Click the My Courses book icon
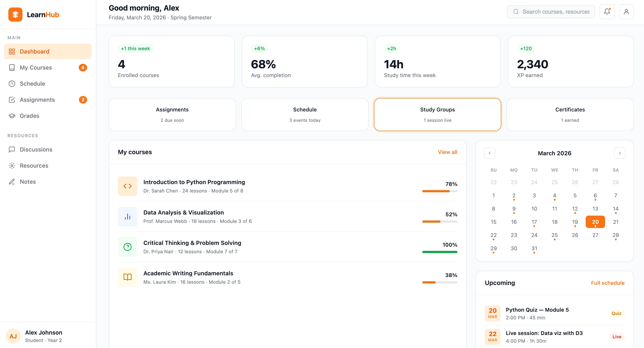The height and width of the screenshot is (348, 644). pyautogui.click(x=12, y=68)
